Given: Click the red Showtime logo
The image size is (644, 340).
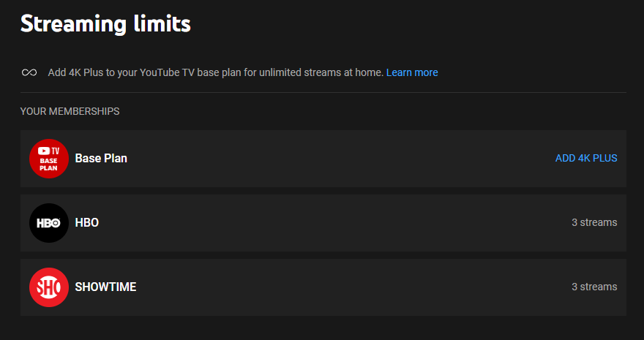Looking at the screenshot, I should click(x=49, y=287).
